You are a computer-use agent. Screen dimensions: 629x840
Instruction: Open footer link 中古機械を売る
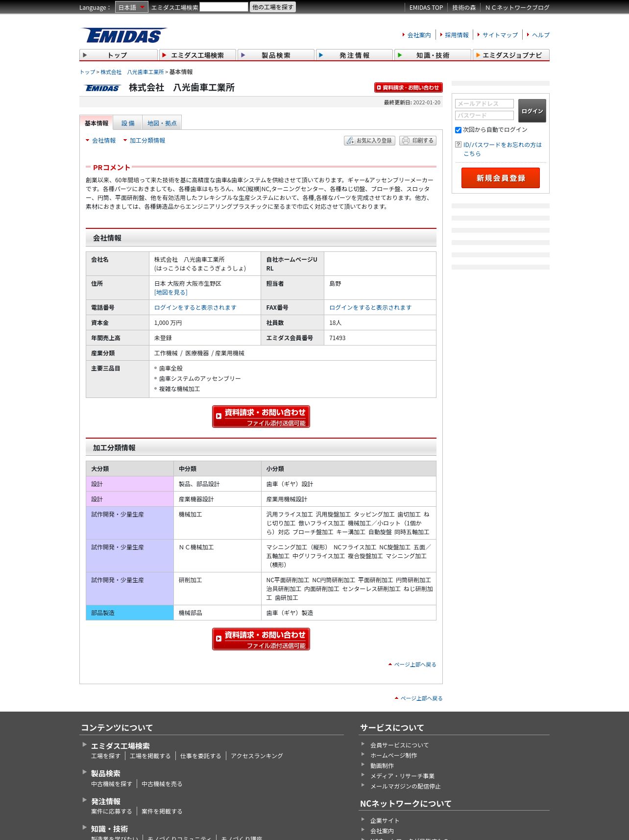tap(162, 784)
